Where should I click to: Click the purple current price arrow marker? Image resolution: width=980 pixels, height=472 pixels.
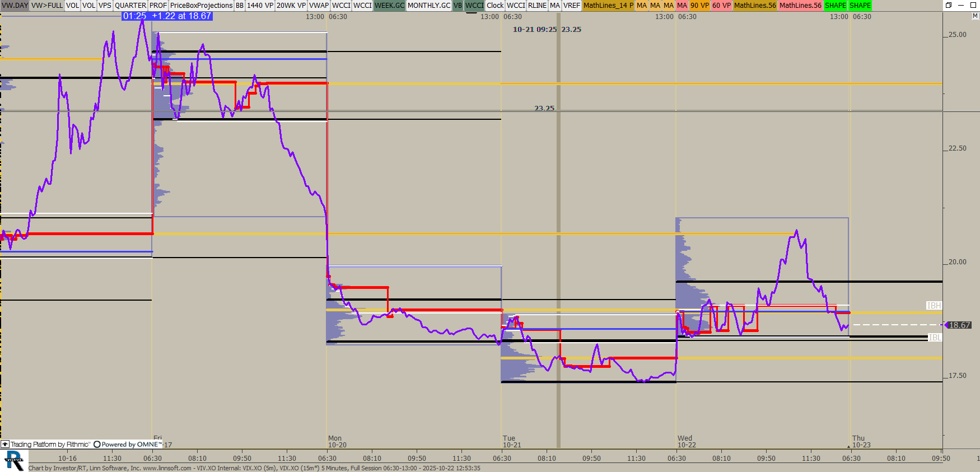(946, 325)
